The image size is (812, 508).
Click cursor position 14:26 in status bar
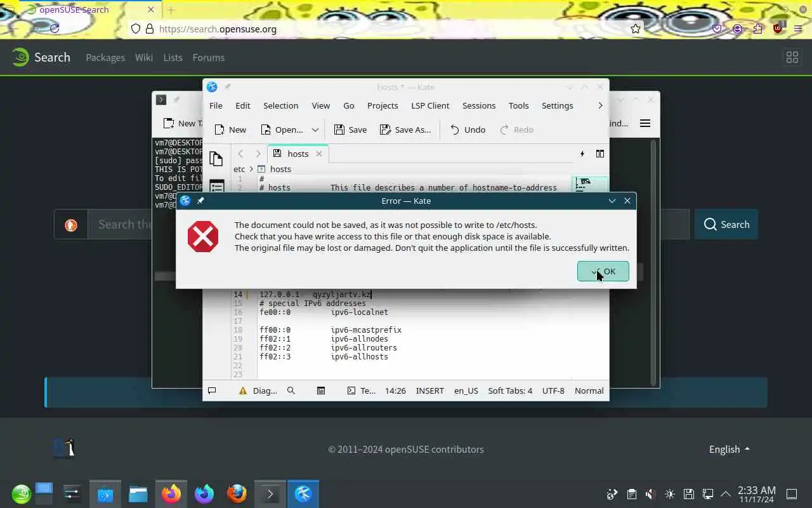coord(395,391)
